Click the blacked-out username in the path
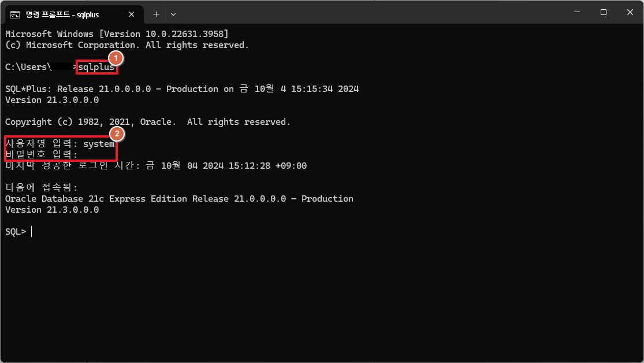Image resolution: width=644 pixels, height=363 pixels. 62,67
